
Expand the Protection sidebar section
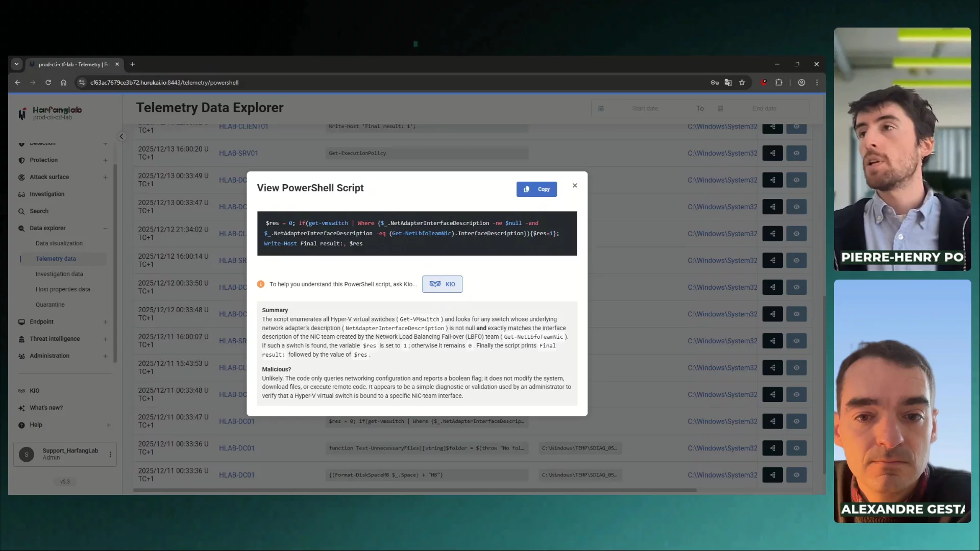tap(105, 160)
